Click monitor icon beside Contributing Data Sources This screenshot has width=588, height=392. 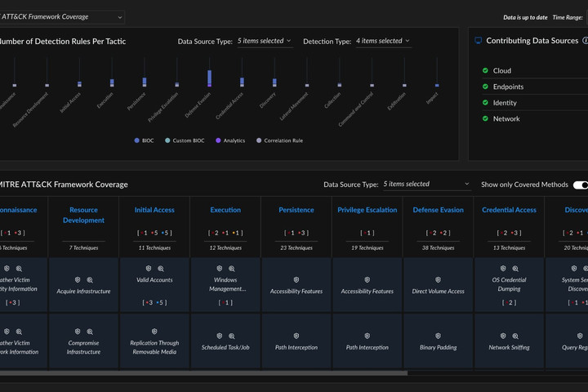tap(478, 41)
